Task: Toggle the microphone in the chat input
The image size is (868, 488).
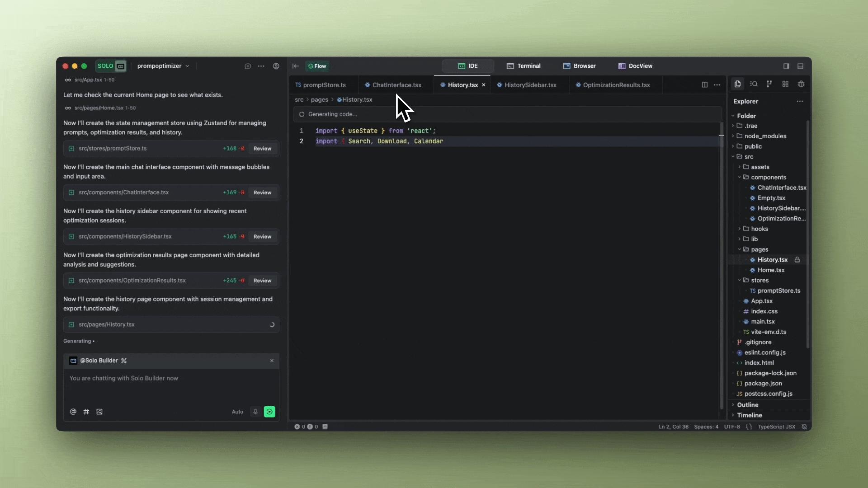Action: [x=255, y=412]
